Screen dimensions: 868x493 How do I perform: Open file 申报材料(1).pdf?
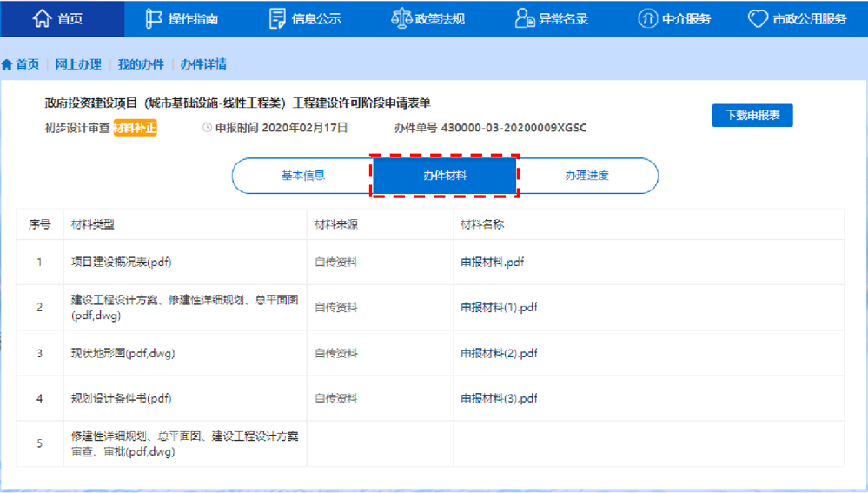[x=499, y=308]
